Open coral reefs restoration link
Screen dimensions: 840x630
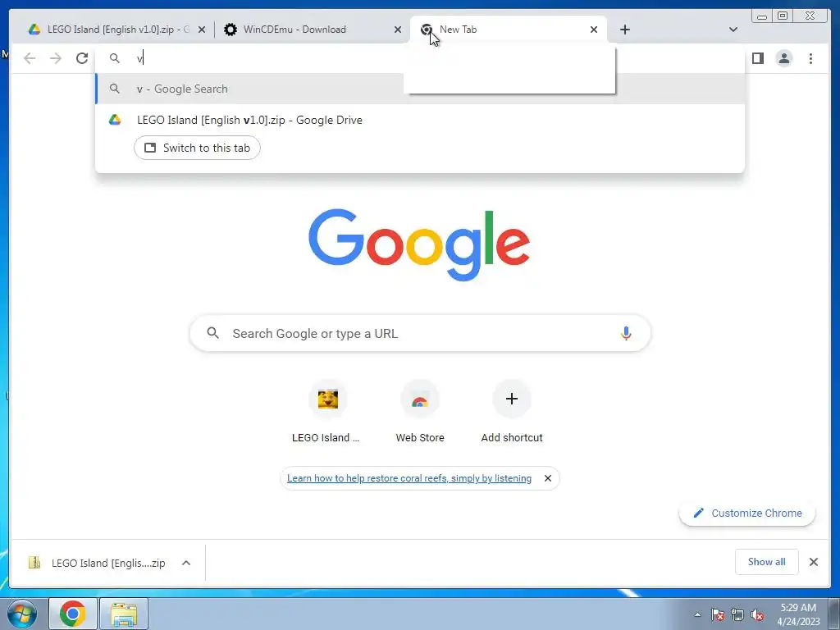pos(409,478)
